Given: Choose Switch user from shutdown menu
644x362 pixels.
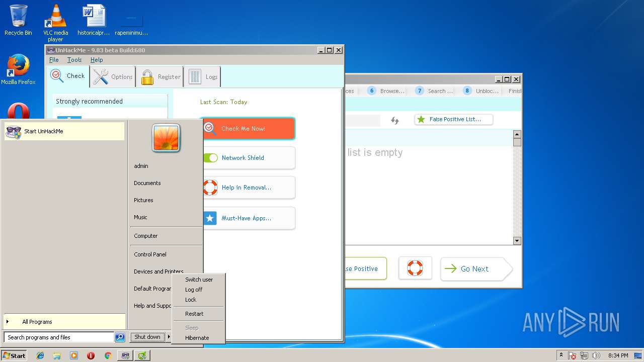Looking at the screenshot, I should click(199, 280).
